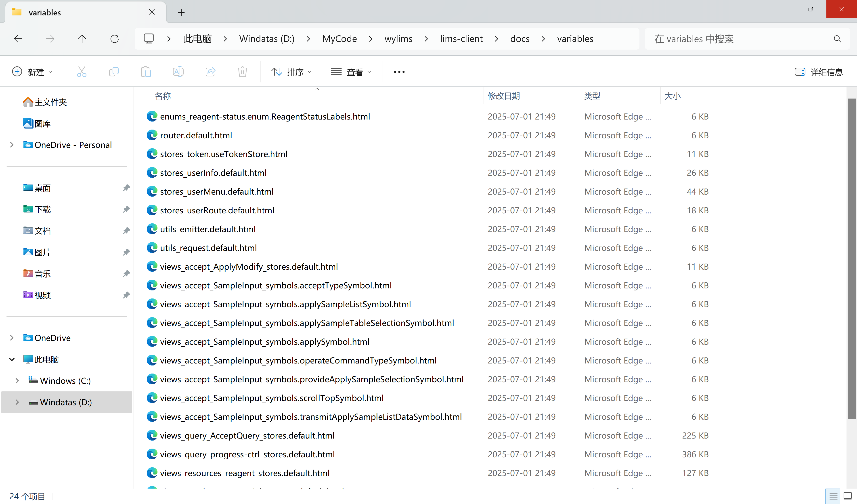The image size is (857, 504).
Task: Refresh the folder with the refresh icon
Action: click(115, 39)
